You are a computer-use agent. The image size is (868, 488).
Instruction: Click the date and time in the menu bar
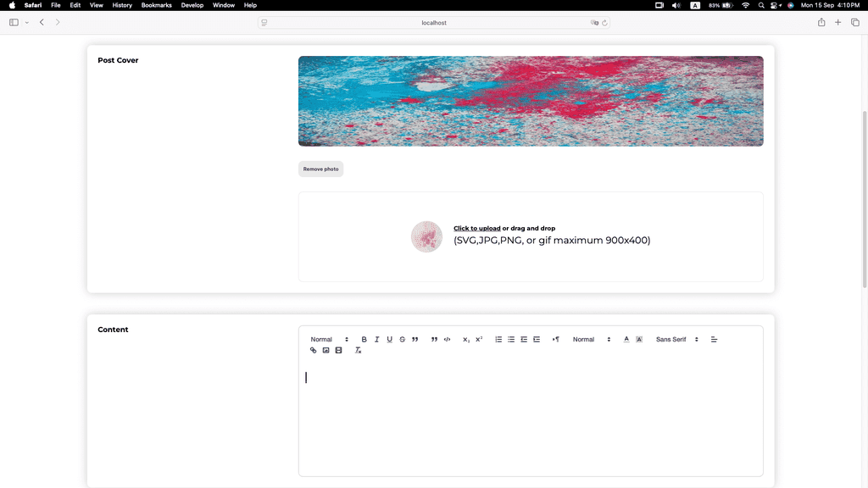point(830,5)
